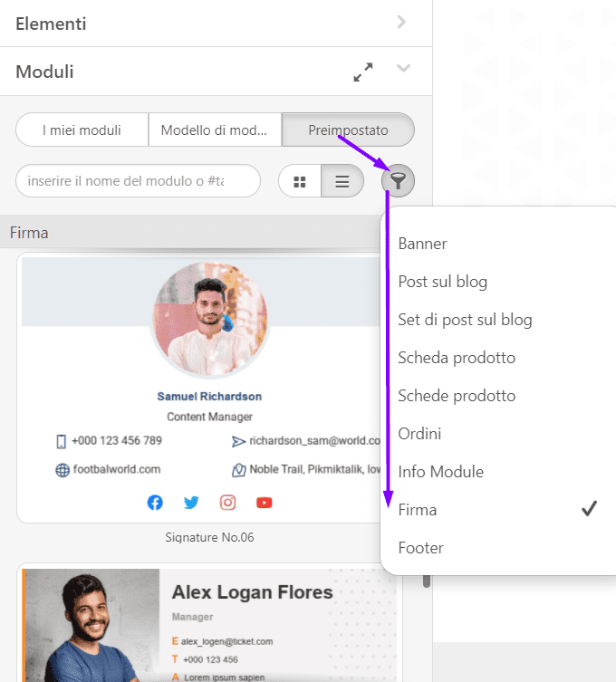Focus the module name search field
The image size is (616, 682).
(x=138, y=180)
